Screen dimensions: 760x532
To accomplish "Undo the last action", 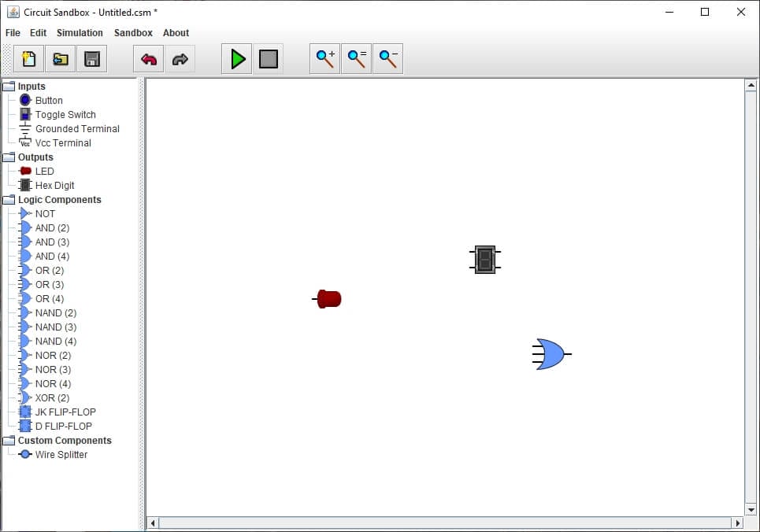I will coord(148,58).
